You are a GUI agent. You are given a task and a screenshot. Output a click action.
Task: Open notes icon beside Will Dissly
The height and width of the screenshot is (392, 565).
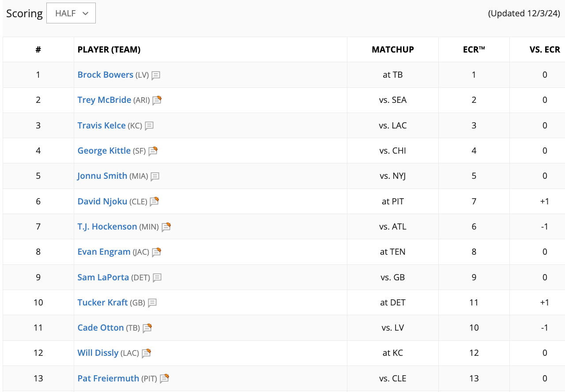coord(146,353)
